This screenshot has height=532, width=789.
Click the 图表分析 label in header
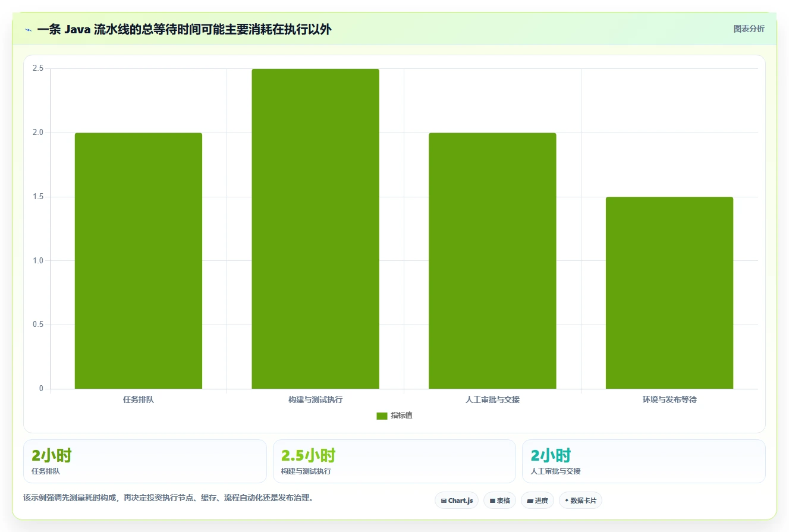click(x=749, y=29)
